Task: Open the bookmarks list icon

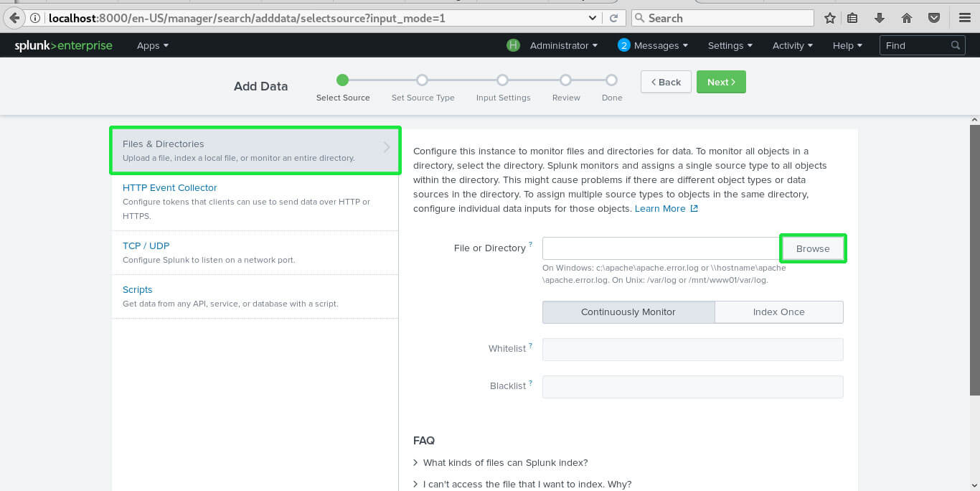Action: tap(852, 18)
